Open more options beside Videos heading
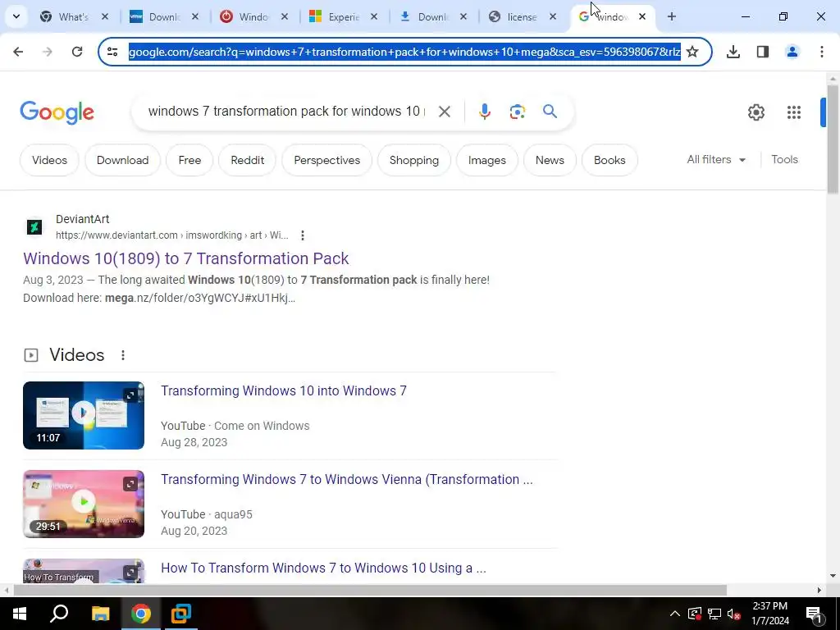 tap(123, 355)
